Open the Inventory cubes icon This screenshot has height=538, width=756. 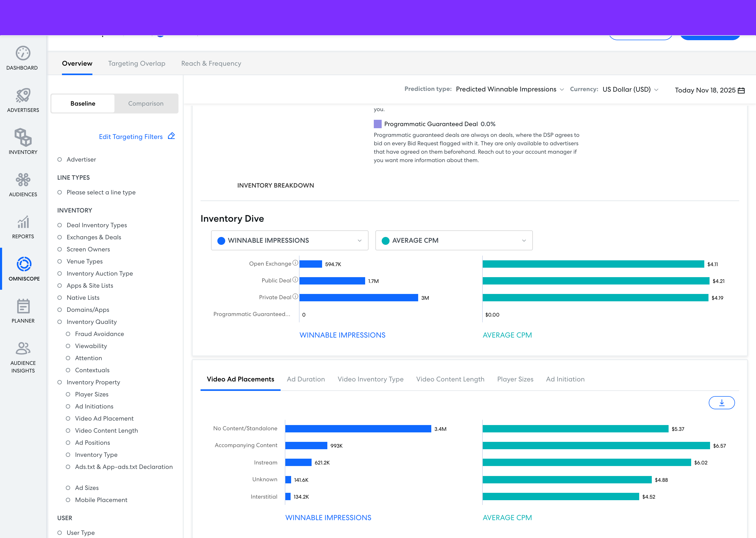[23, 137]
